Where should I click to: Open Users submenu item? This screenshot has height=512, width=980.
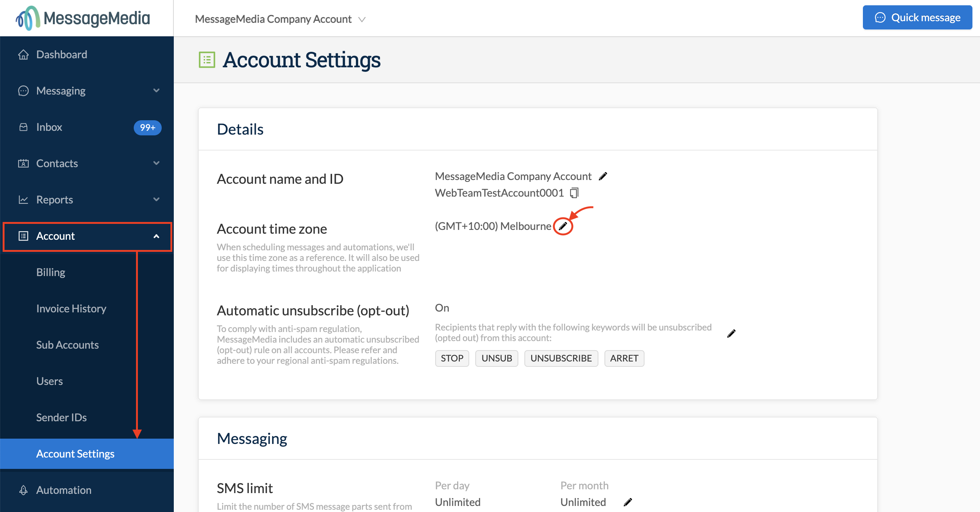click(49, 381)
